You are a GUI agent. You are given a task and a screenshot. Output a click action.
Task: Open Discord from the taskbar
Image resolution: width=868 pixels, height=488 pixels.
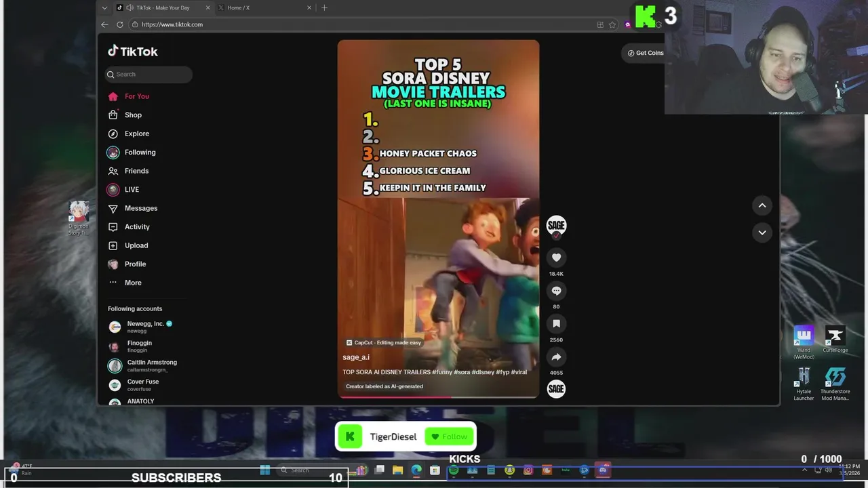[x=603, y=470]
